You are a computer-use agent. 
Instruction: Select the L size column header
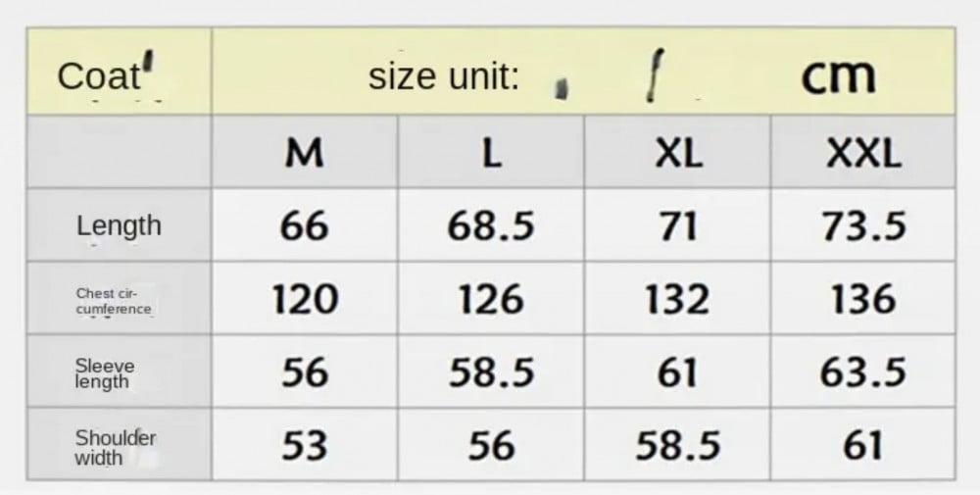(x=491, y=152)
